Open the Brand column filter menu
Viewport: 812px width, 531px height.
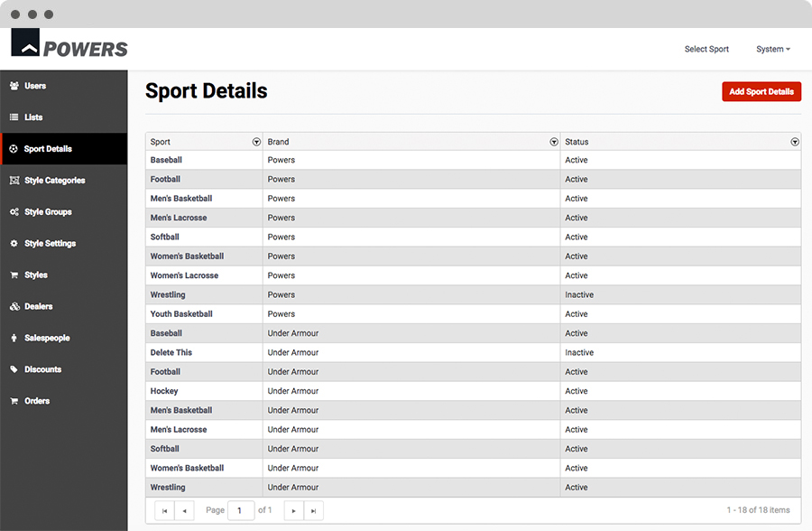[554, 142]
